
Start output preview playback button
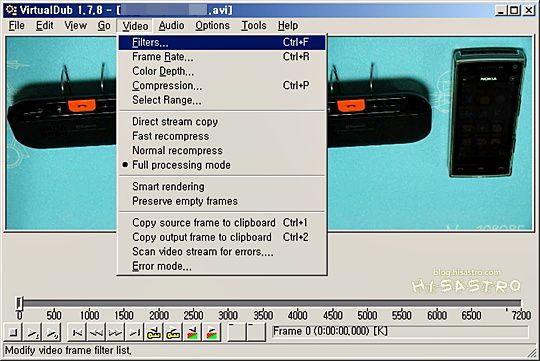(52, 332)
